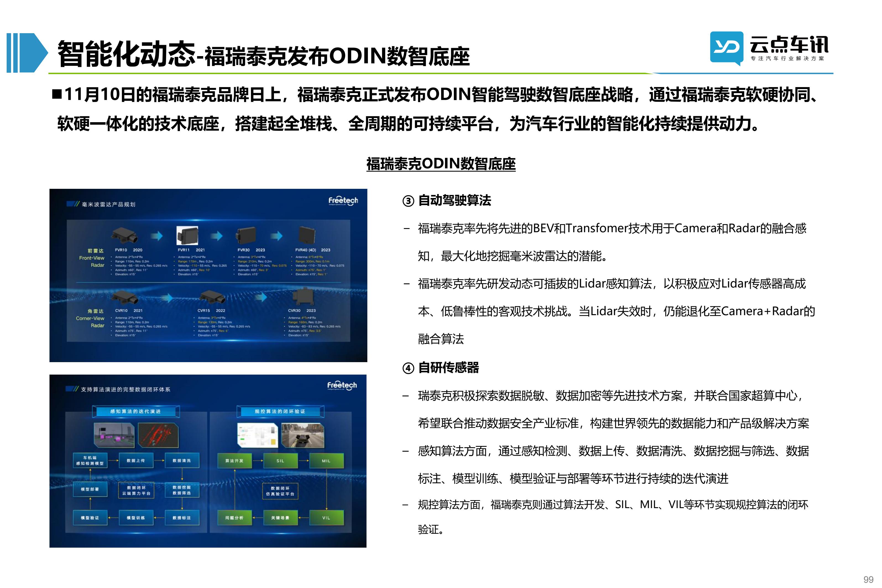Click the dashed 数据闭环仿真验证平台 box
The width and height of the screenshot is (882, 588).
280,491
